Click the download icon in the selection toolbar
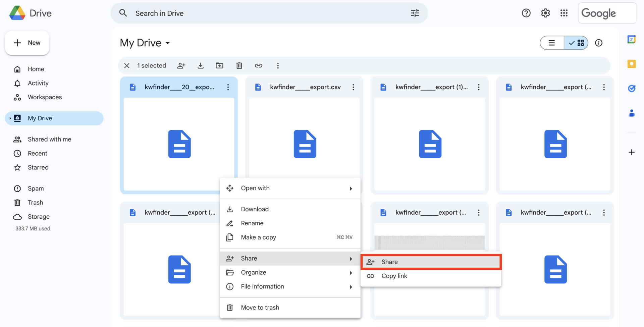Screen dimensions: 644x327 201,65
